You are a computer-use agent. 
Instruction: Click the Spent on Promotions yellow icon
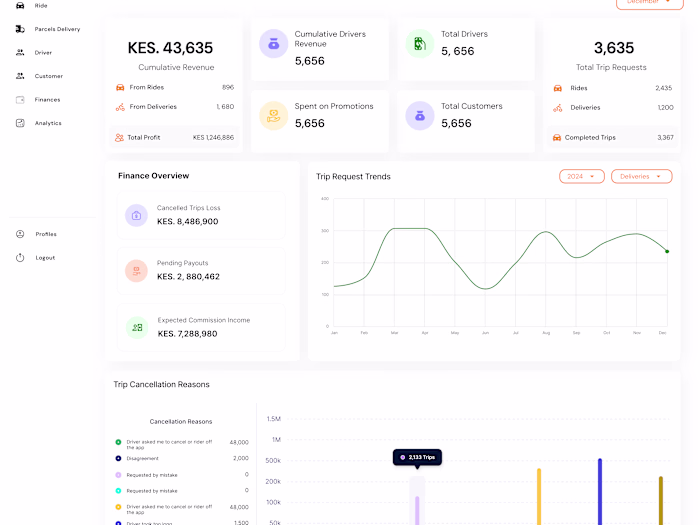tap(274, 116)
